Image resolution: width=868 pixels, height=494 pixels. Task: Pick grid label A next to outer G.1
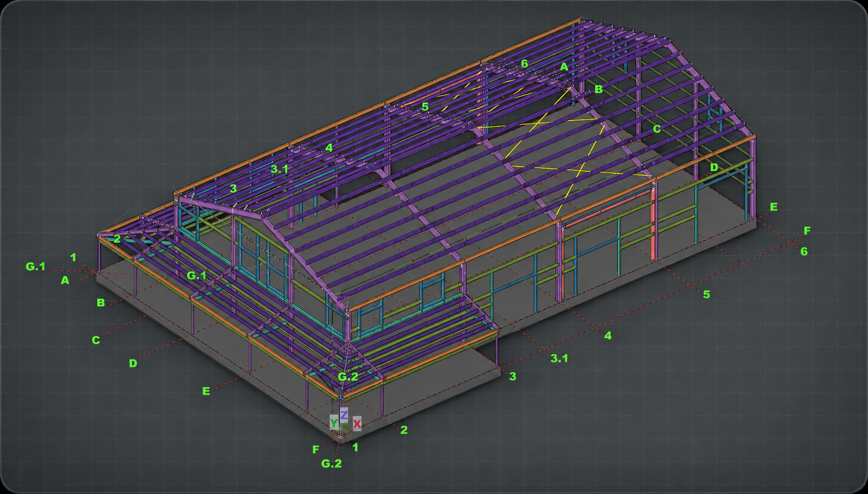[x=65, y=280]
